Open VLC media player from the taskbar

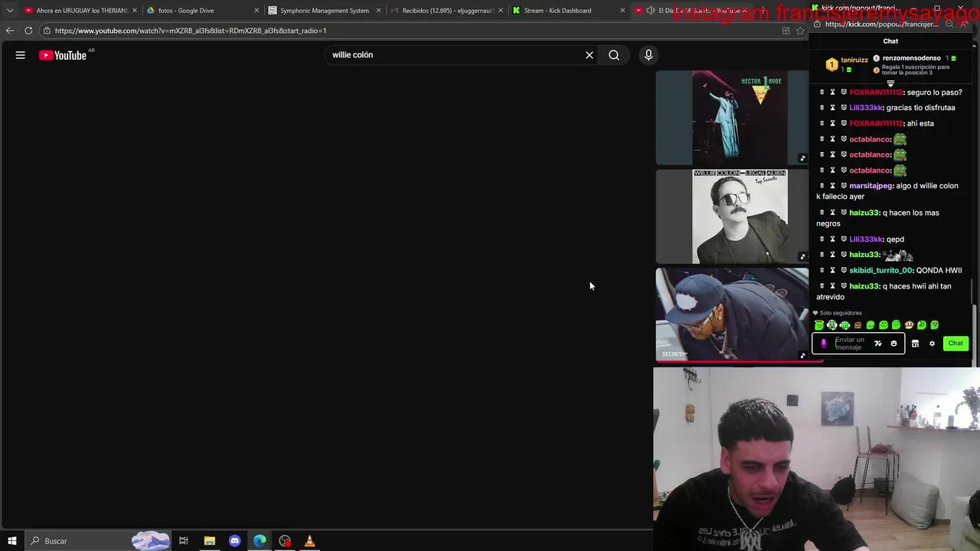310,541
